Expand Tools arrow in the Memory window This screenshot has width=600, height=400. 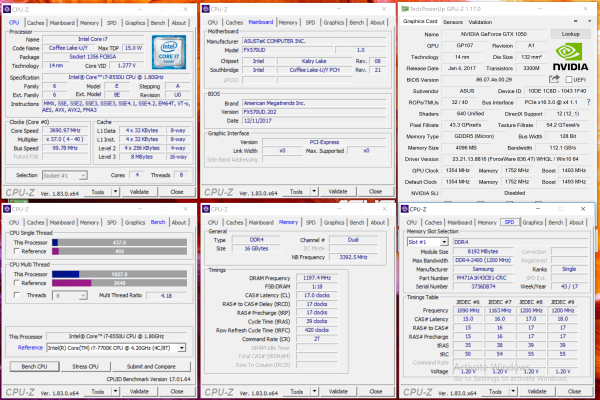(314, 391)
